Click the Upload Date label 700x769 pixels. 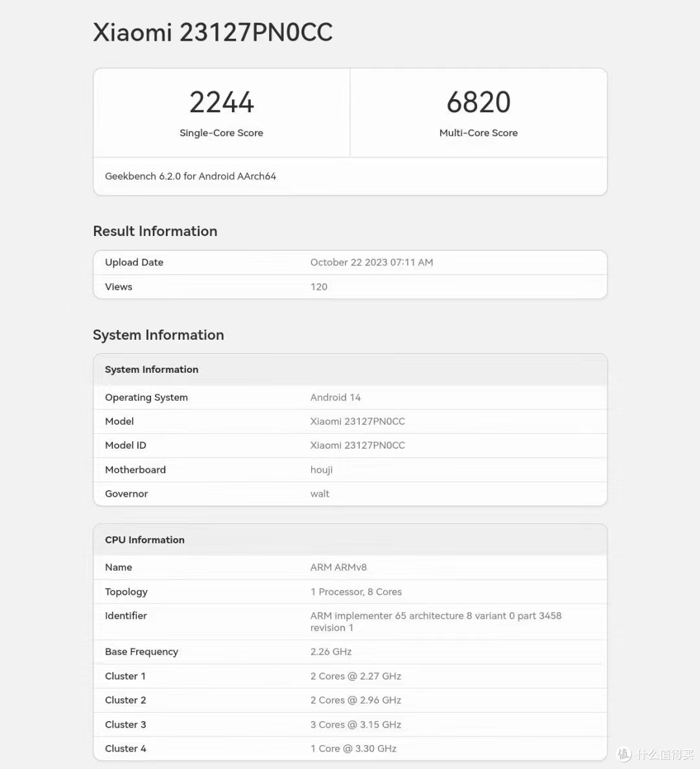[x=134, y=263]
